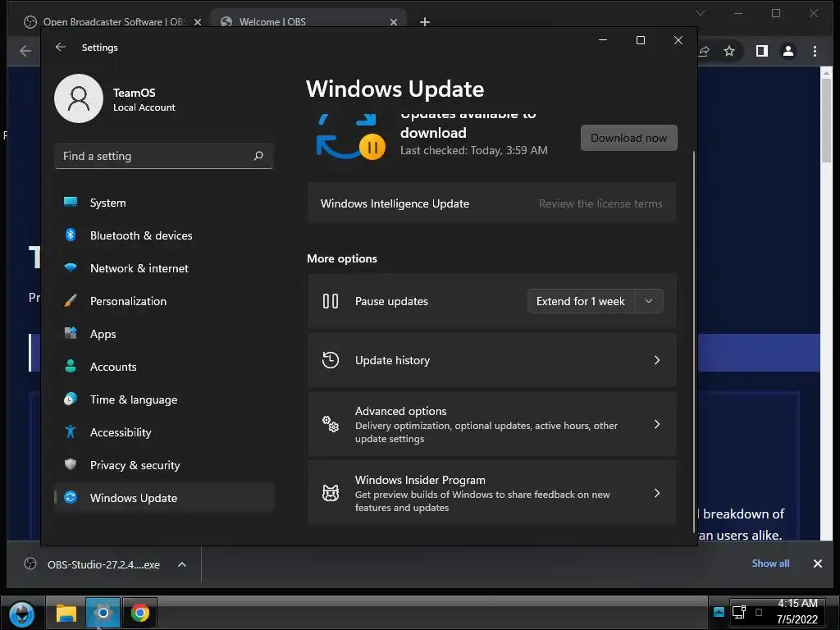
Task: Close the Welcome | OBS tab
Action: pos(393,22)
